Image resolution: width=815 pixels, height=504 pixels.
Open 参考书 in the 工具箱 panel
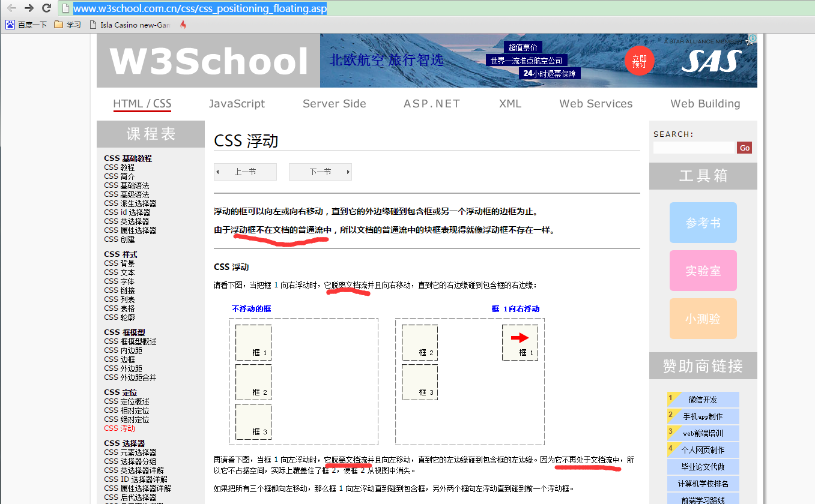(703, 222)
